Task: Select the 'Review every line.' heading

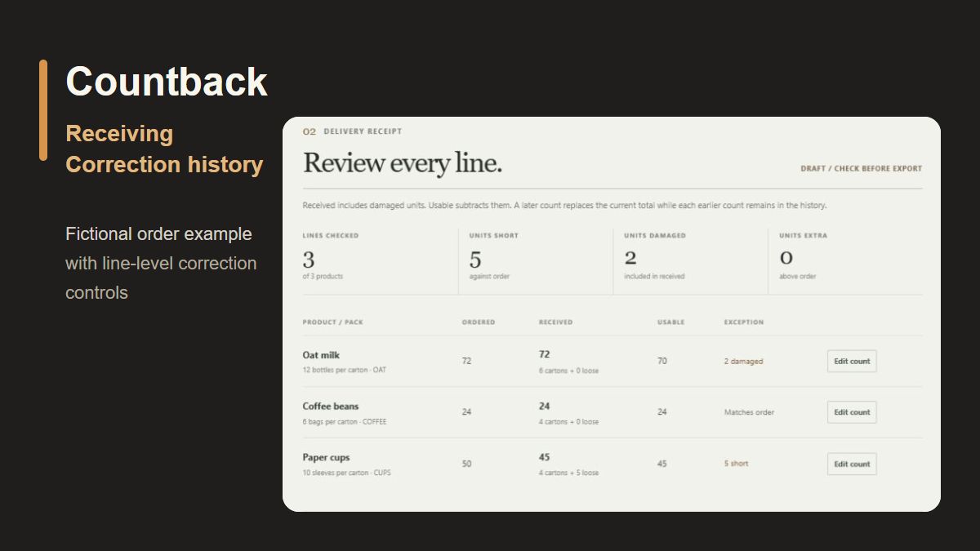Action: click(x=403, y=163)
